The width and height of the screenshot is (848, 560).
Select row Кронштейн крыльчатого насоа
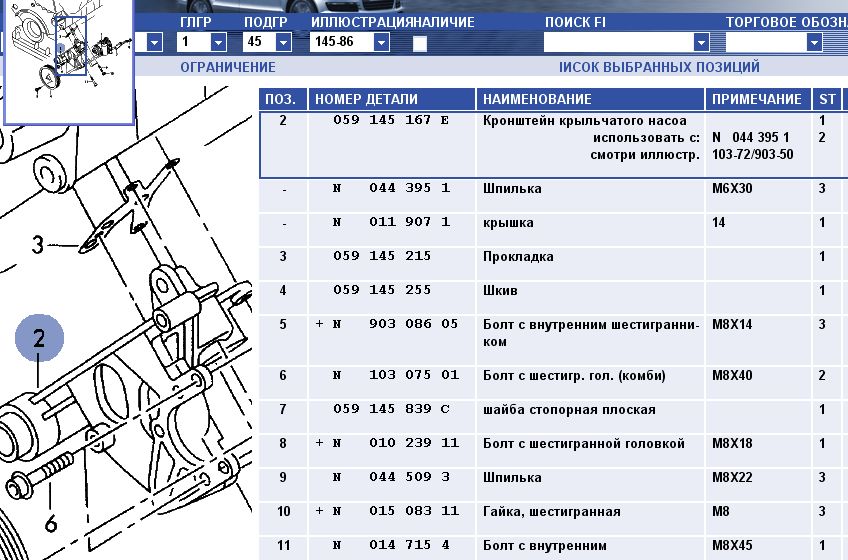click(552, 144)
